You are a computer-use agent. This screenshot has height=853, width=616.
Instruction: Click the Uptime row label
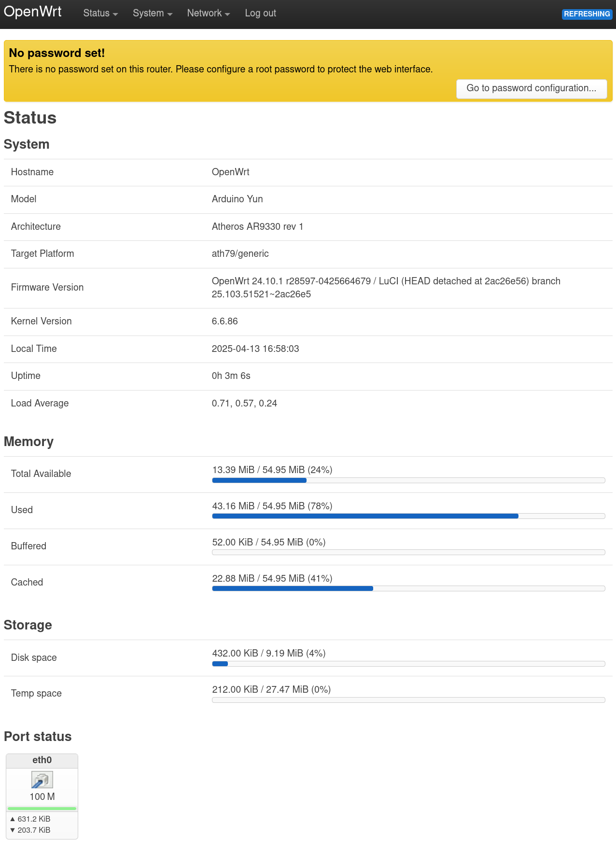[x=26, y=376]
